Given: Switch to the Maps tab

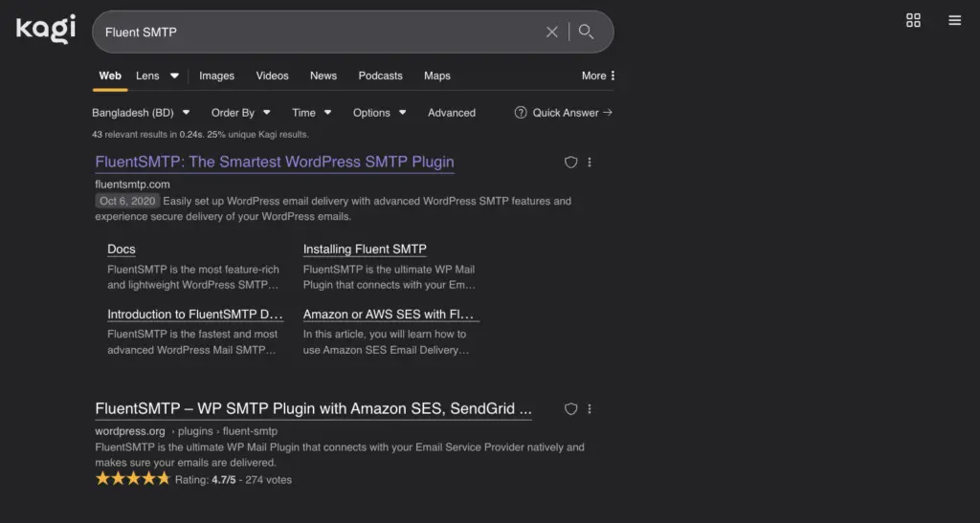Looking at the screenshot, I should (436, 76).
